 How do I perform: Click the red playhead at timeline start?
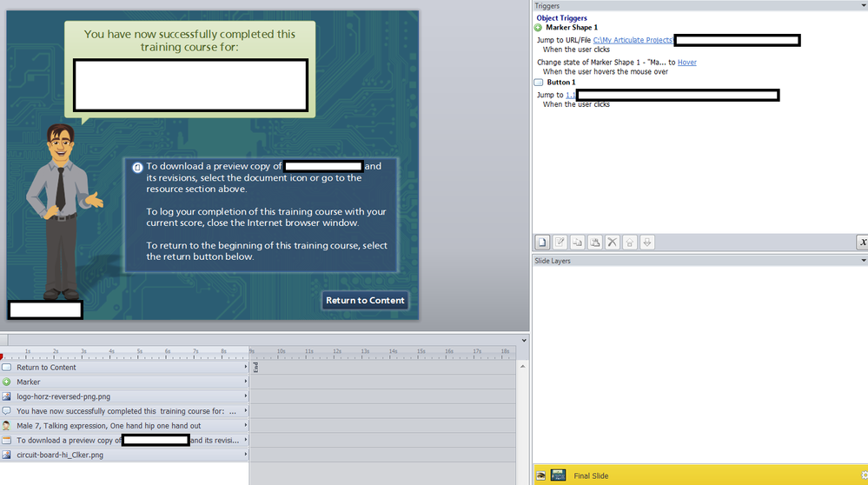click(2, 356)
